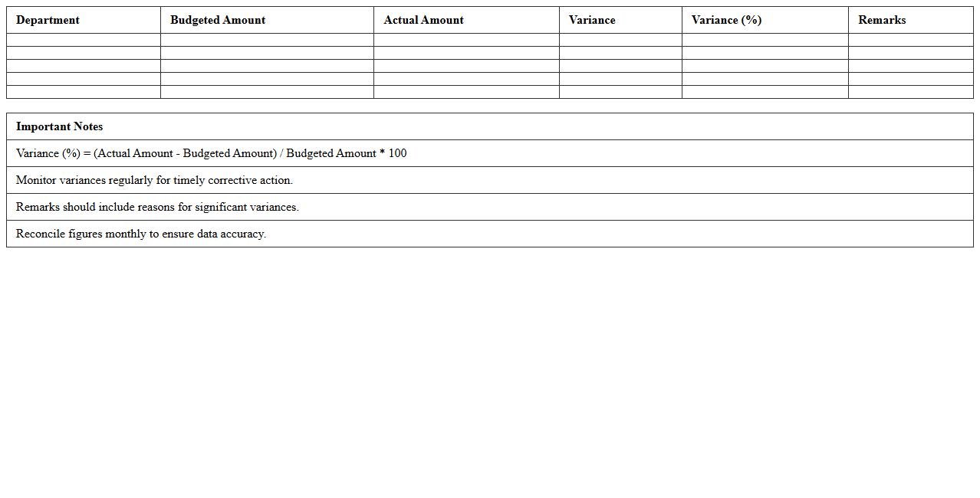This screenshot has width=980, height=498.
Task: Select the Variance column header
Action: point(591,20)
